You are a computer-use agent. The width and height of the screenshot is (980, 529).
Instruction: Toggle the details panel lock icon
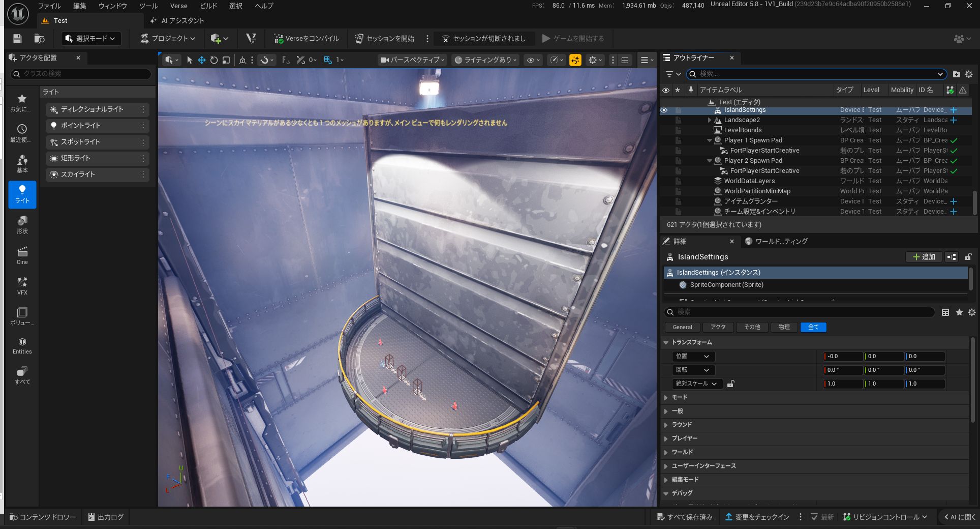pos(968,257)
